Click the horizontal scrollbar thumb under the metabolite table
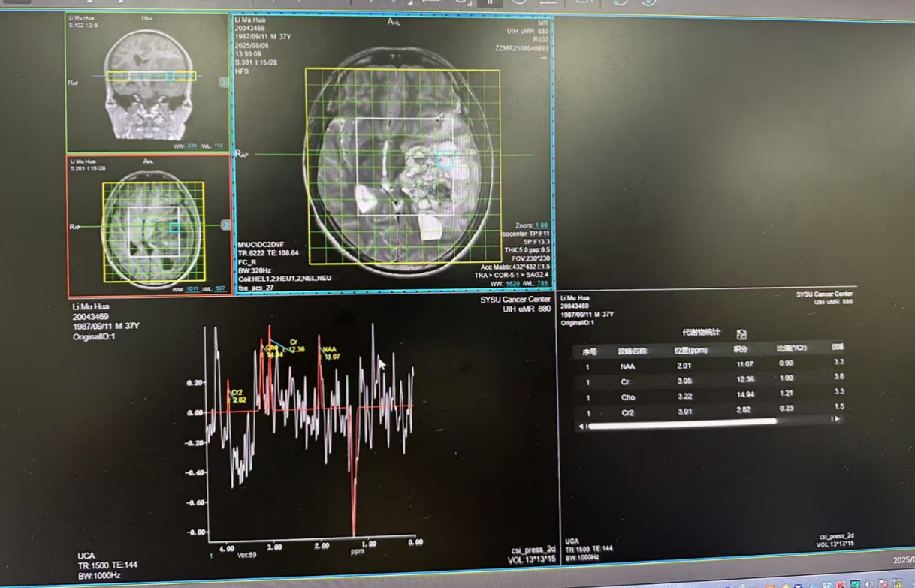This screenshot has width=915, height=588. coord(682,424)
